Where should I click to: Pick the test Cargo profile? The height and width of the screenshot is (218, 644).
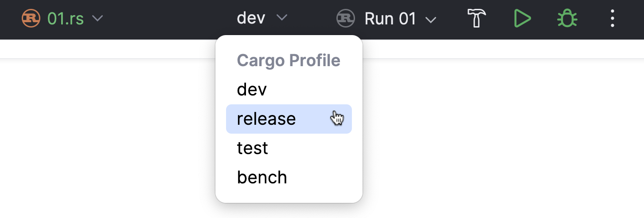[x=289, y=148]
